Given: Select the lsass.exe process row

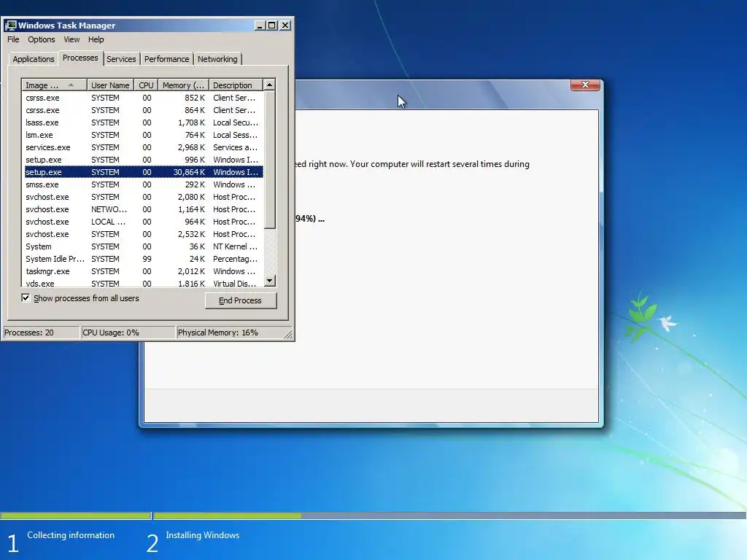Looking at the screenshot, I should coord(142,122).
